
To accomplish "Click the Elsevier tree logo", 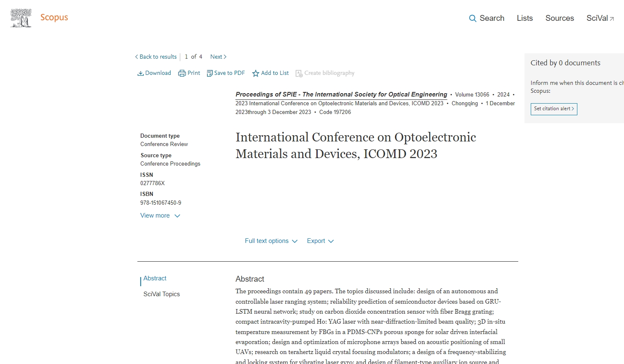I will 21,18.
